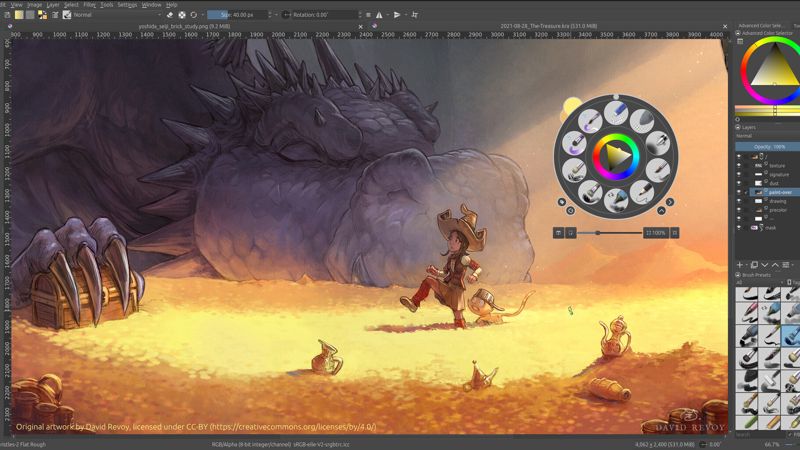Open the blending mode Normal dropdown in toolbar
Image resolution: width=800 pixels, height=450 pixels.
click(x=117, y=15)
